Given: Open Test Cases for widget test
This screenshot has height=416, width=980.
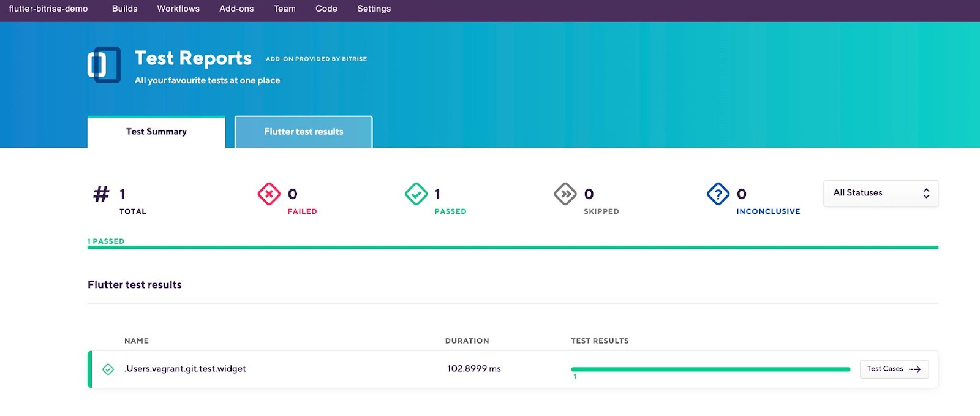Looking at the screenshot, I should click(x=894, y=369).
